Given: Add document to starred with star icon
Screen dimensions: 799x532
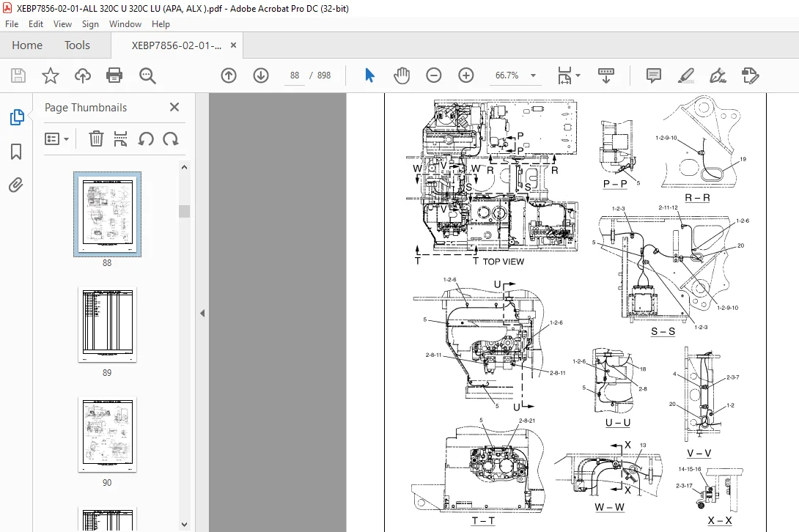Looking at the screenshot, I should coord(50,75).
